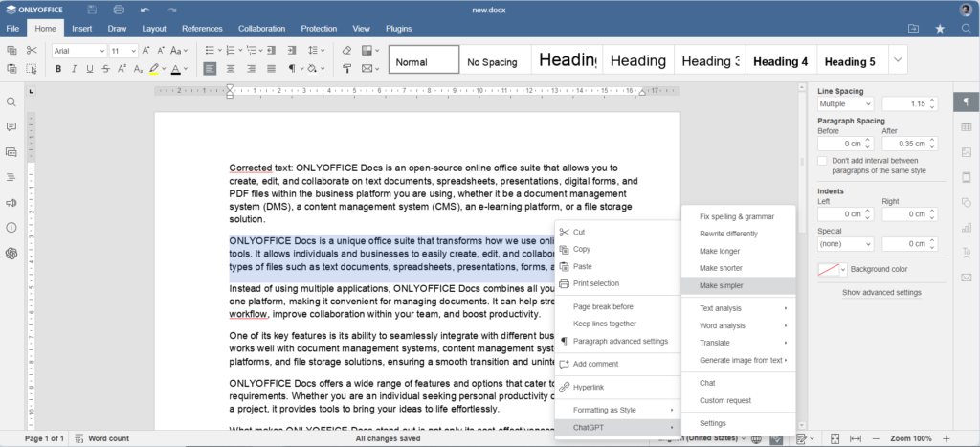Toggle align left button
The image size is (980, 447).
tap(210, 69)
